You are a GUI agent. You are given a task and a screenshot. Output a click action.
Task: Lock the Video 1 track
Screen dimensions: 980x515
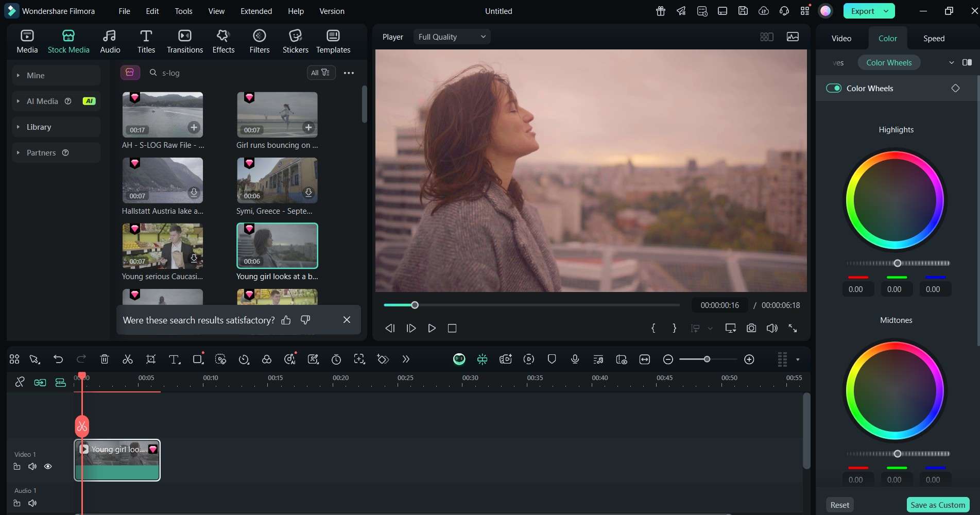pyautogui.click(x=17, y=466)
